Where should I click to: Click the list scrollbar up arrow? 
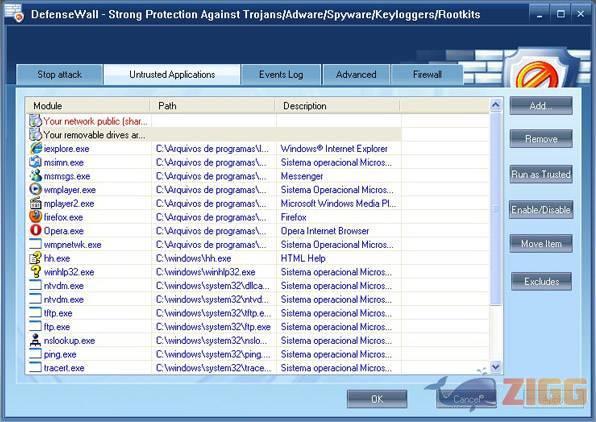click(495, 105)
